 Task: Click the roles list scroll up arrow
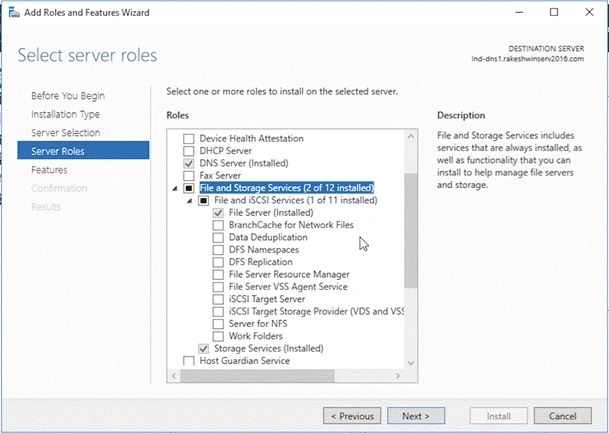click(x=411, y=136)
